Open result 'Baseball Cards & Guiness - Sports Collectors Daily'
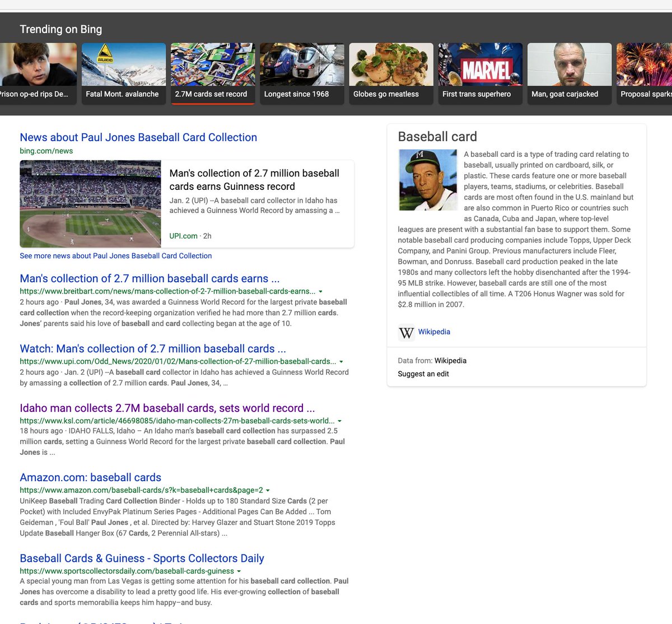 142,558
